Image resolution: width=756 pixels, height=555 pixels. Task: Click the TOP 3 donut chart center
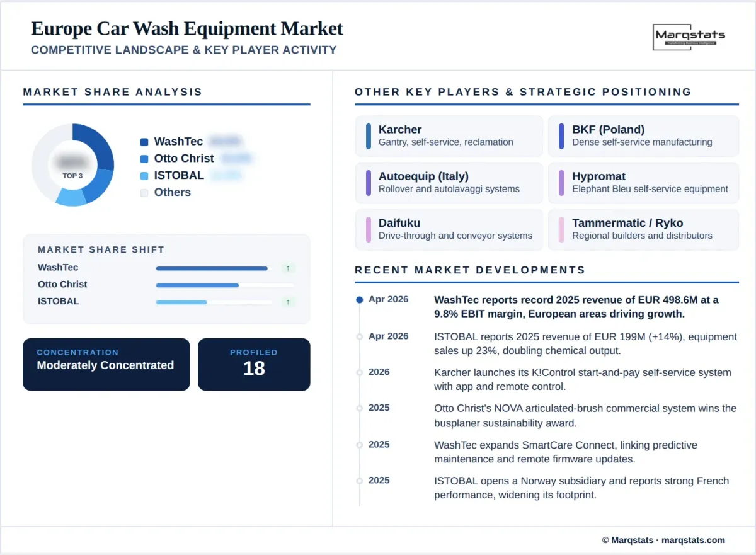pyautogui.click(x=72, y=165)
